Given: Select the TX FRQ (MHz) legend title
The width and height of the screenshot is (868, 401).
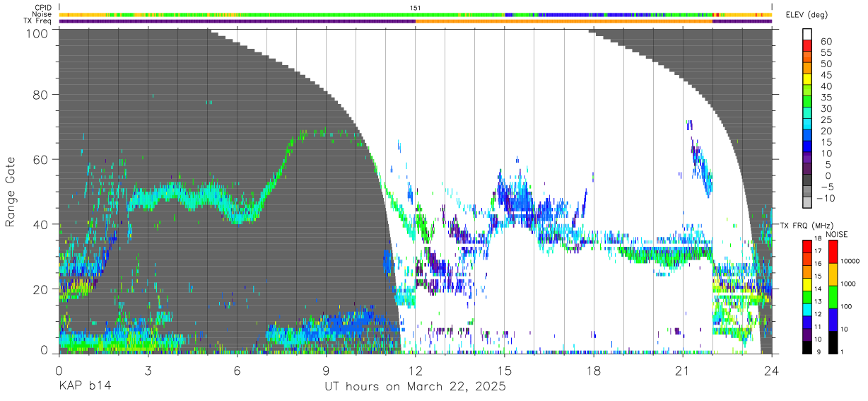Looking at the screenshot, I should [x=806, y=225].
